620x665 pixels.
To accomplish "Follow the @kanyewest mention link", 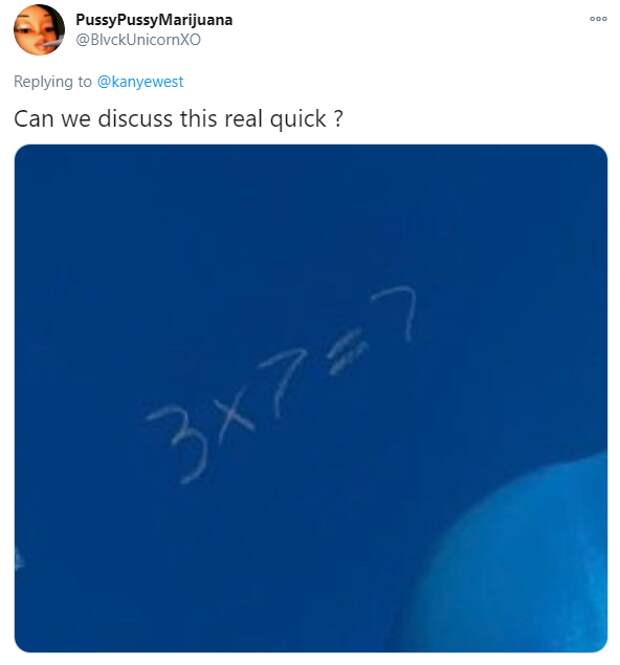I will point(140,81).
